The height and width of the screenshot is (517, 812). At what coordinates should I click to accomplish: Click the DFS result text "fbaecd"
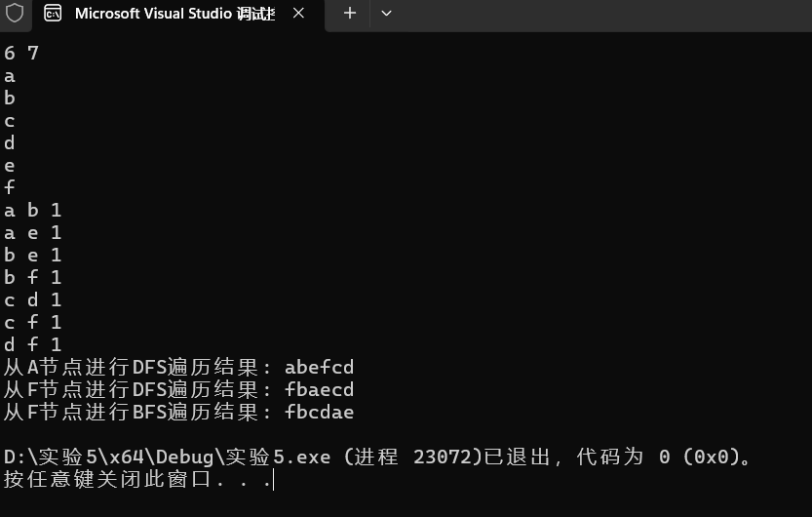click(x=319, y=389)
